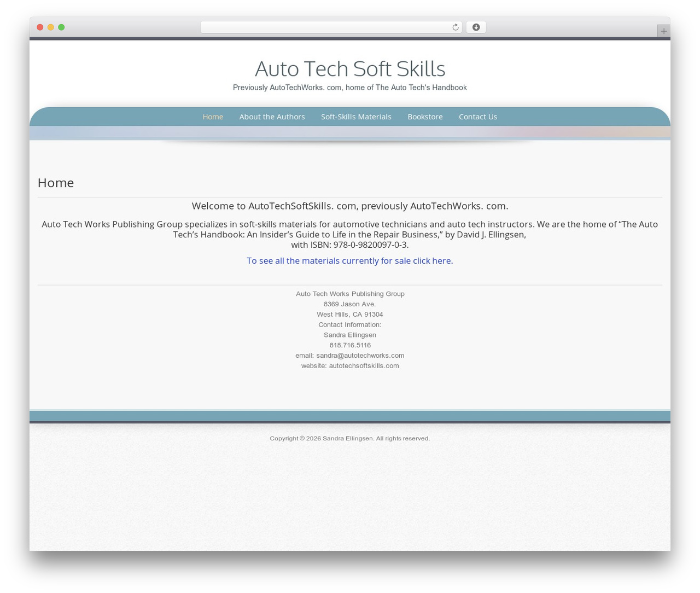Open the About the Authors page
700x593 pixels.
272,117
